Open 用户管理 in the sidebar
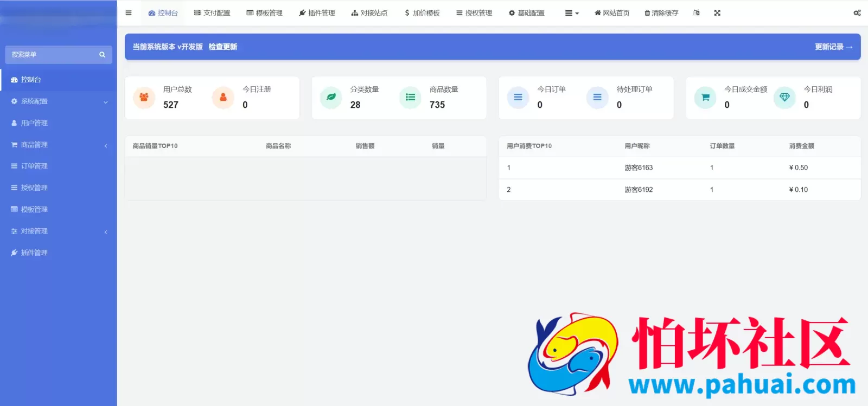Viewport: 868px width, 406px height. click(x=59, y=123)
